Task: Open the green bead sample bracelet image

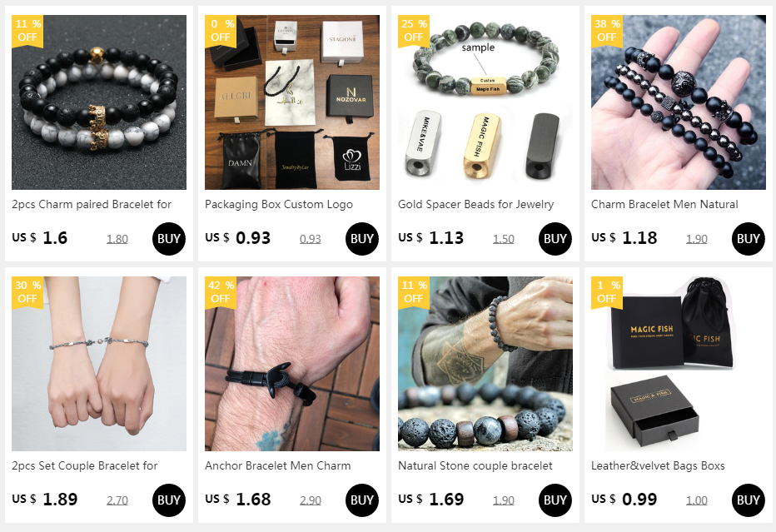Action: point(485,102)
